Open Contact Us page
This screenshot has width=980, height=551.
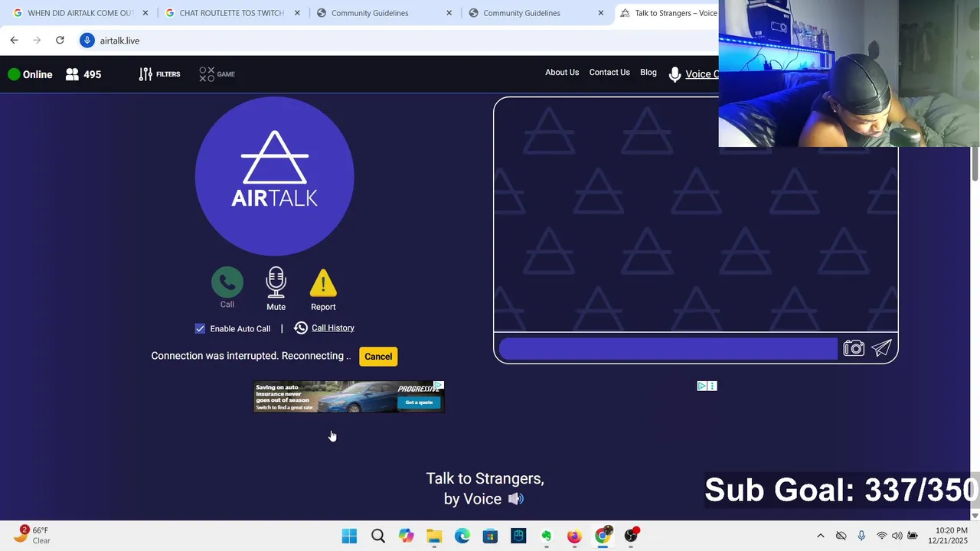[609, 73]
